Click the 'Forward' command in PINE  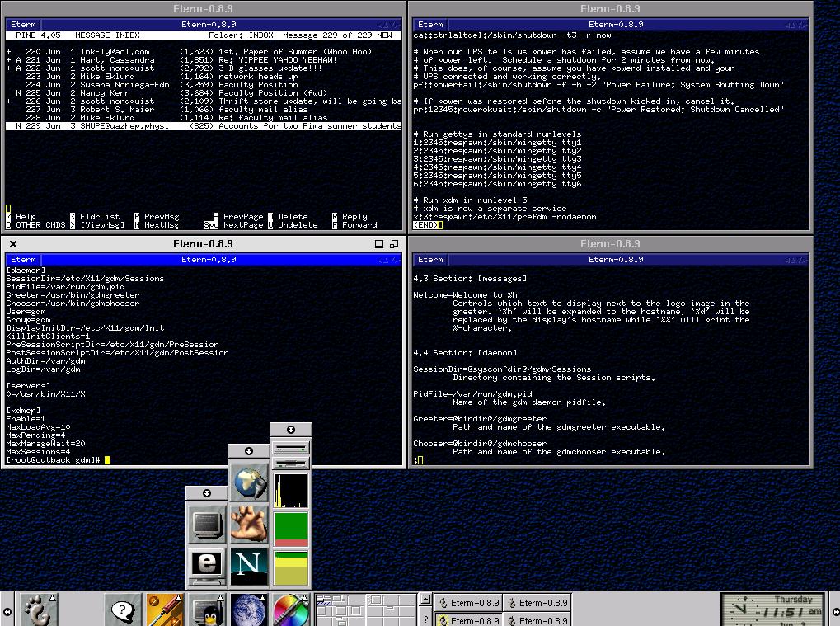359,225
